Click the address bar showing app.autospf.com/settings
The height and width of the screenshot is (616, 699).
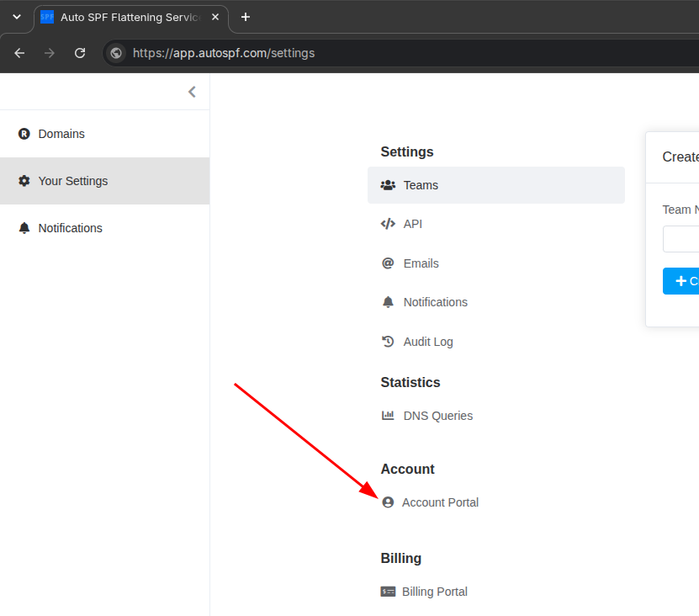click(x=401, y=53)
